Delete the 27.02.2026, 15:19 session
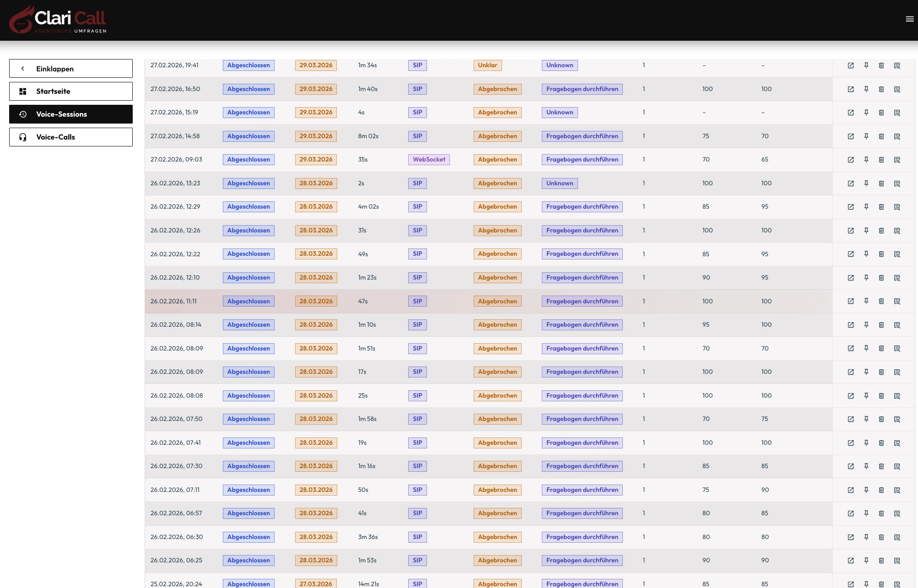 881,113
